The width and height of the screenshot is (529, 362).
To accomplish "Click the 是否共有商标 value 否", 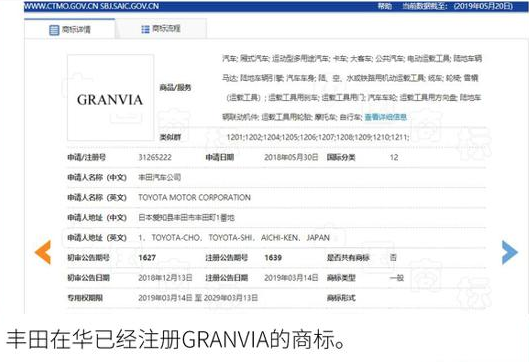I will click(x=393, y=258).
